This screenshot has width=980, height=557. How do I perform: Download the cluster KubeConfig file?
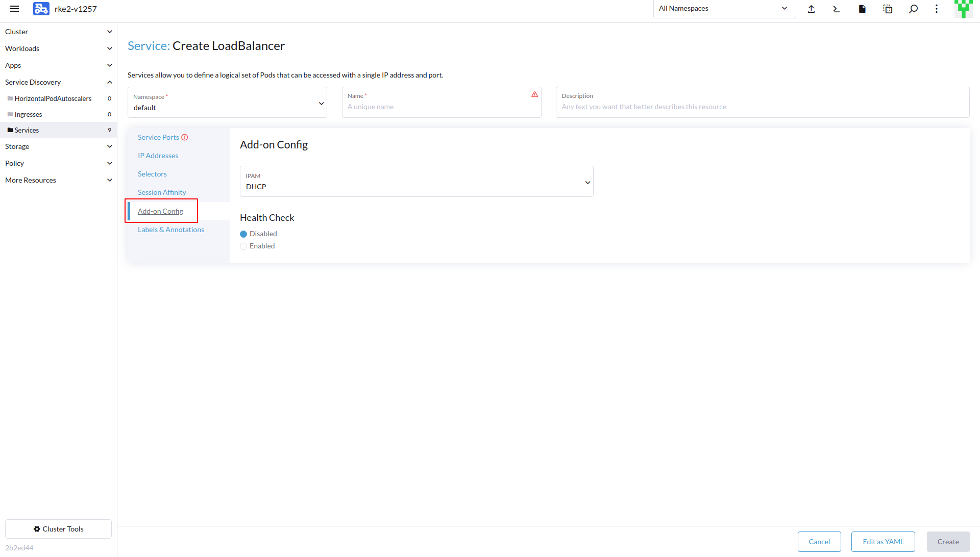click(x=862, y=9)
